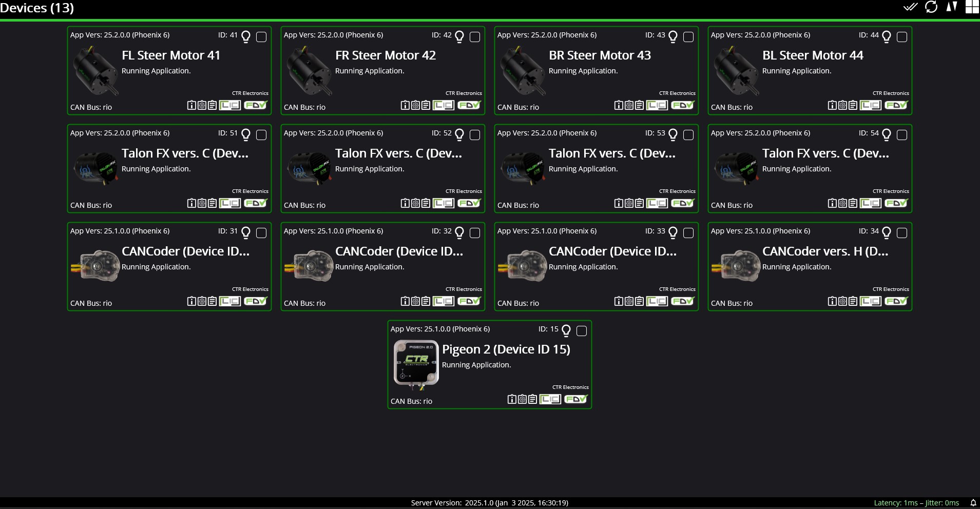Open the BR Steer Motor 43 device title
This screenshot has height=509, width=980.
[600, 55]
